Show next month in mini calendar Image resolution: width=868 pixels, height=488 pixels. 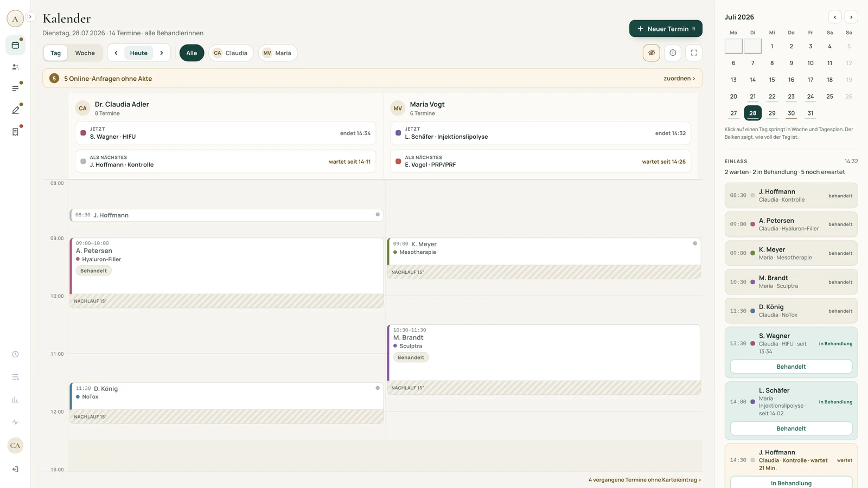click(x=851, y=17)
